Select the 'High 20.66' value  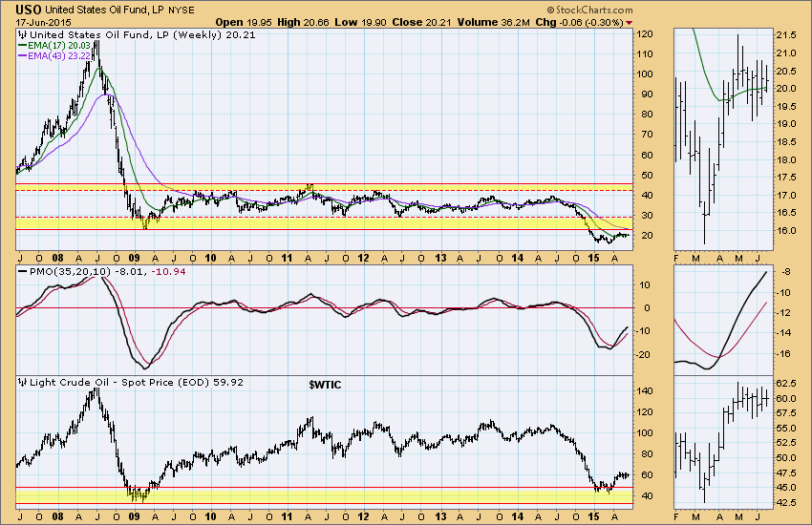pos(304,22)
